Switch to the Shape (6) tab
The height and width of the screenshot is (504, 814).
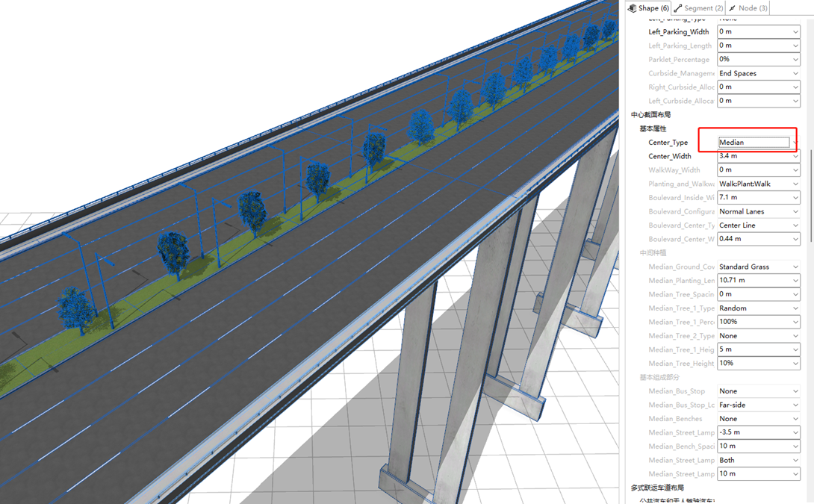(x=648, y=7)
